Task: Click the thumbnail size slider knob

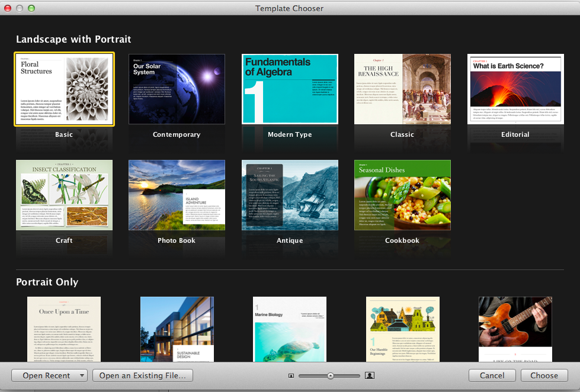Action: point(331,376)
